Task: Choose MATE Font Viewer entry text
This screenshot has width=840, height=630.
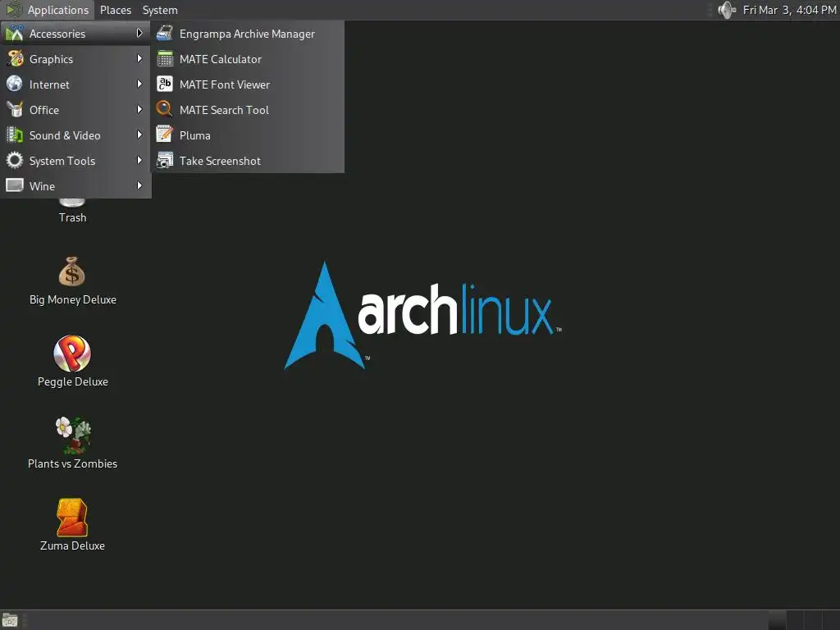Action: [x=225, y=84]
